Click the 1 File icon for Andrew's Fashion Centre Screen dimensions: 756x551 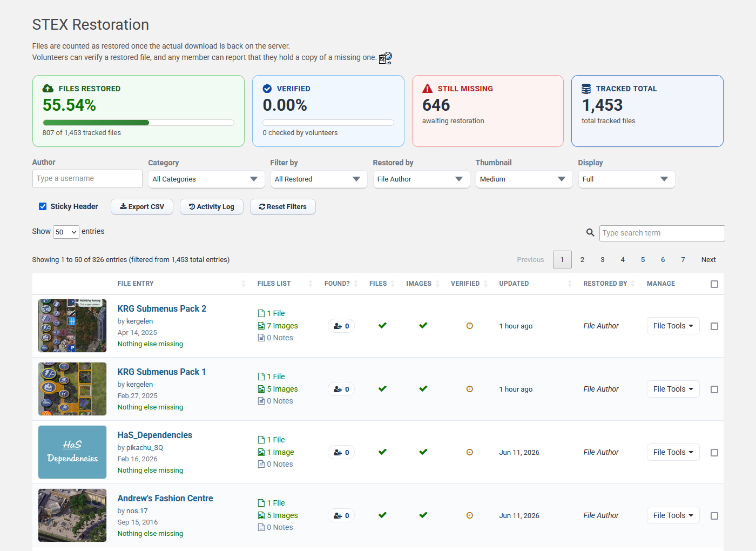click(261, 503)
